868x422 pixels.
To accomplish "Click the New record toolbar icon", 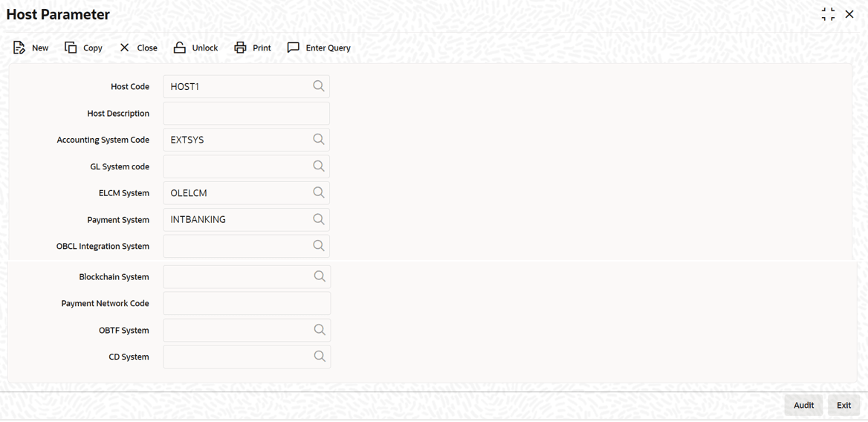I will click(x=19, y=48).
